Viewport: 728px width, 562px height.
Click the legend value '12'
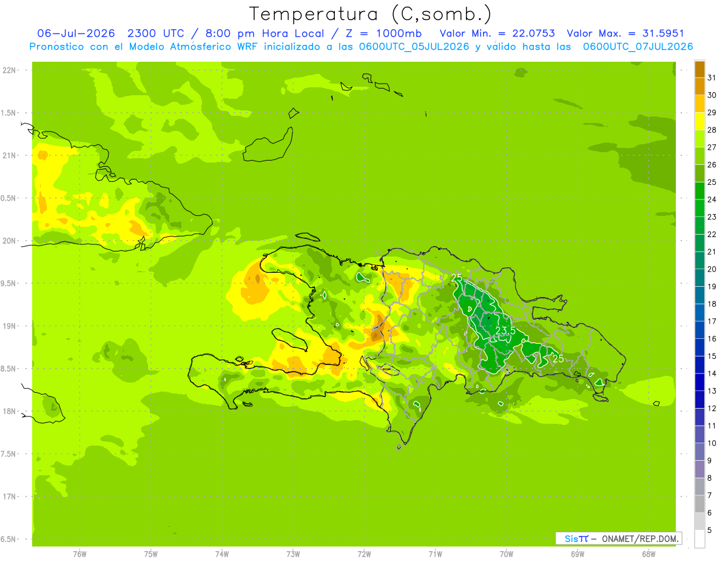click(x=712, y=408)
